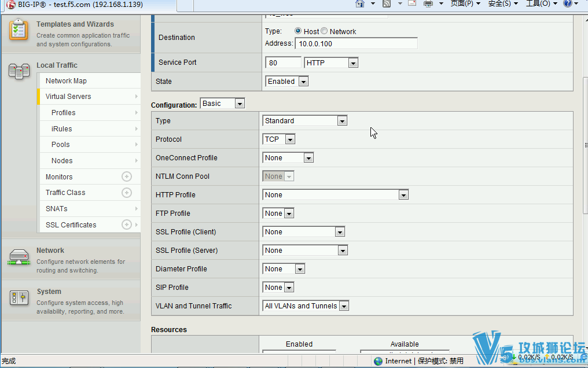Click BIG-IP test.f5.com browser tab
This screenshot has height=368, width=588.
click(x=90, y=5)
